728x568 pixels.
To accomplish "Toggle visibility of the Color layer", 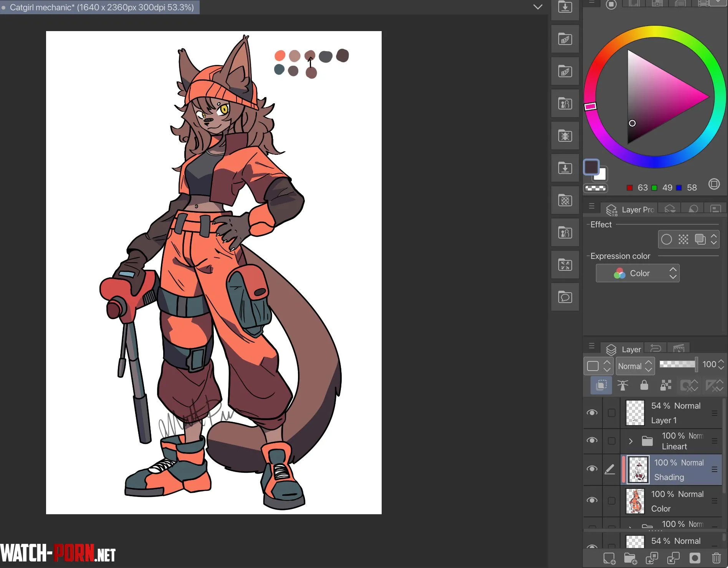I will point(592,500).
